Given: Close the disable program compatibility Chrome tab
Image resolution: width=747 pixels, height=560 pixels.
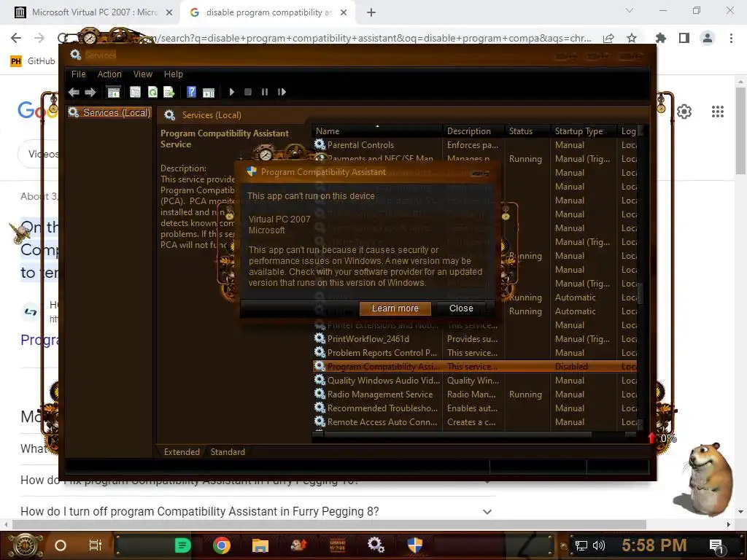Looking at the screenshot, I should (x=344, y=13).
